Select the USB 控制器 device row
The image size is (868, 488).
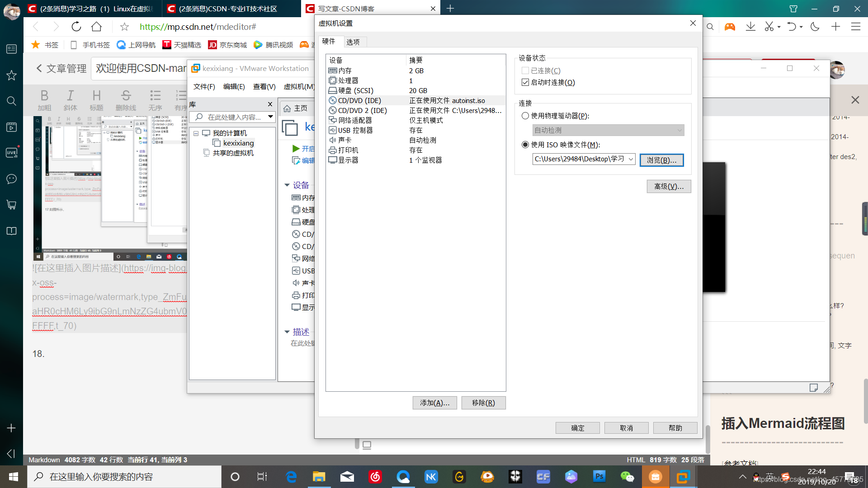coord(415,130)
